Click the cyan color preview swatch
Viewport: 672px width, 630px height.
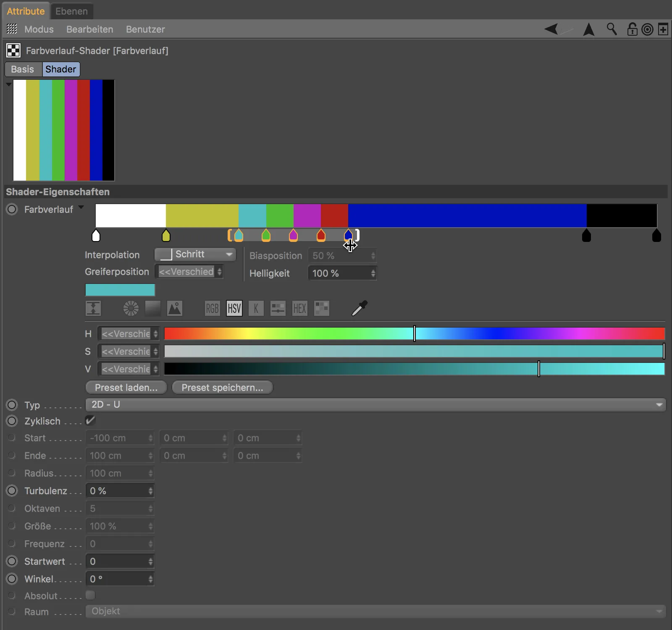[x=120, y=290]
